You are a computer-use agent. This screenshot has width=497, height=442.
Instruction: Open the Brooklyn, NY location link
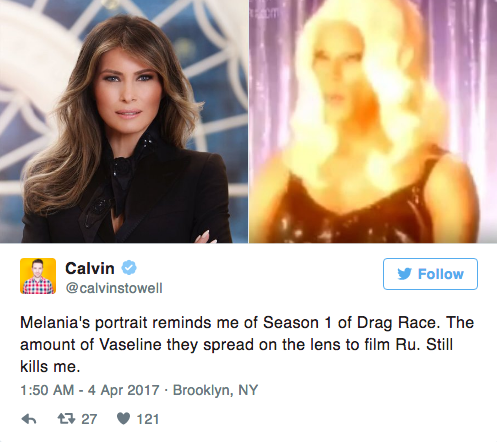[x=215, y=390]
